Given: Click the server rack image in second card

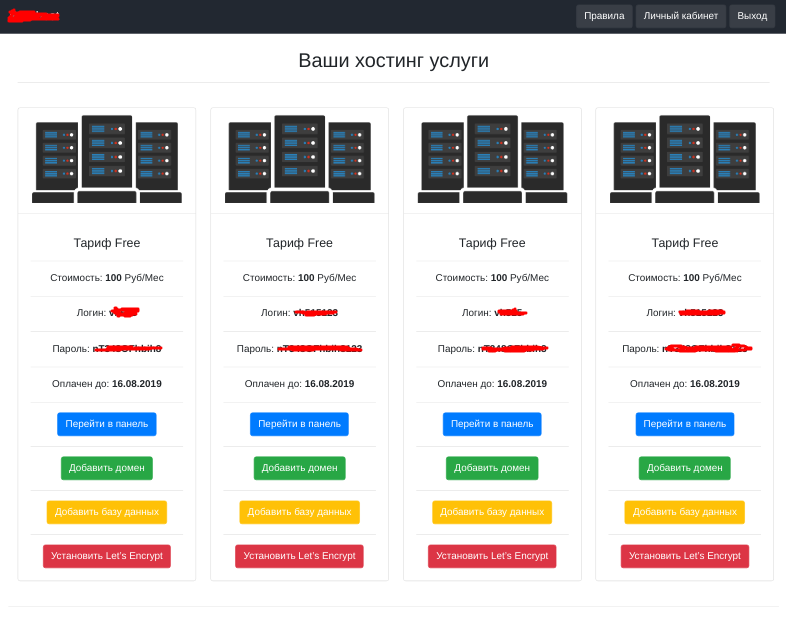Looking at the screenshot, I should pos(299,160).
